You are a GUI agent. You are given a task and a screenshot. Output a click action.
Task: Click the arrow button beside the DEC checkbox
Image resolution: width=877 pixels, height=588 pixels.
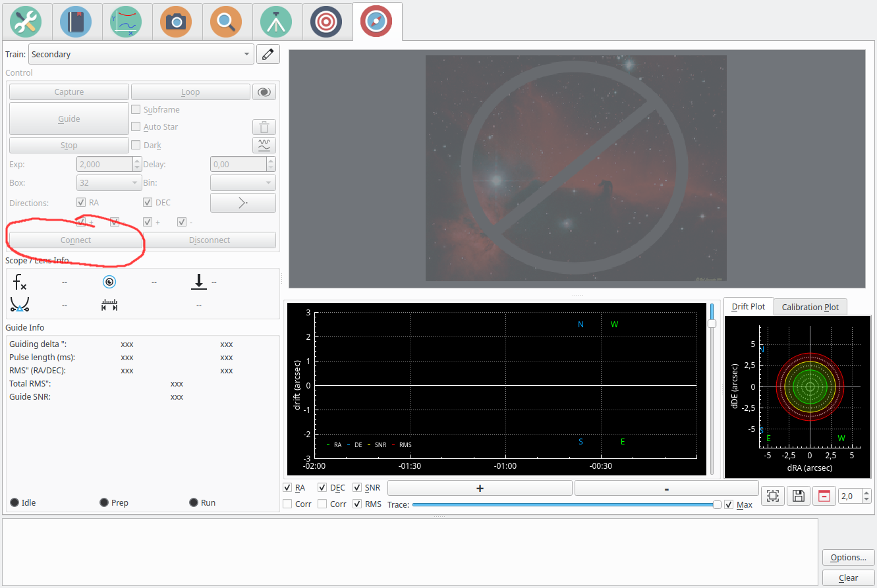(x=243, y=203)
